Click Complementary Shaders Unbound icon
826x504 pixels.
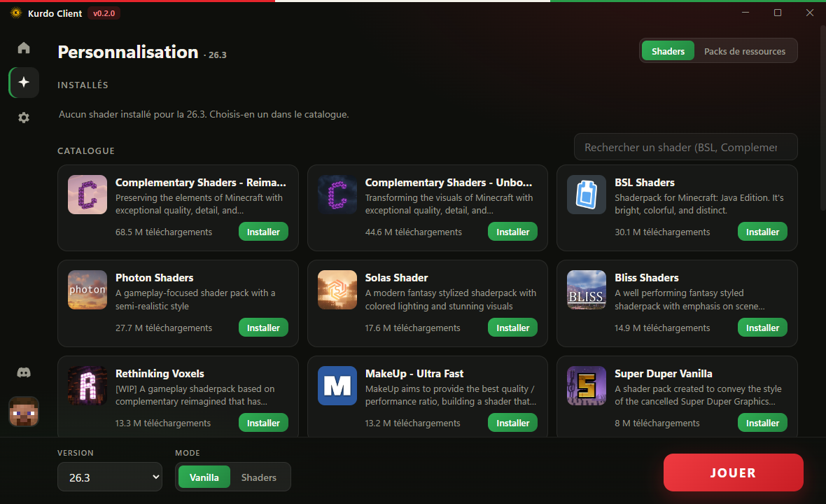tap(337, 195)
